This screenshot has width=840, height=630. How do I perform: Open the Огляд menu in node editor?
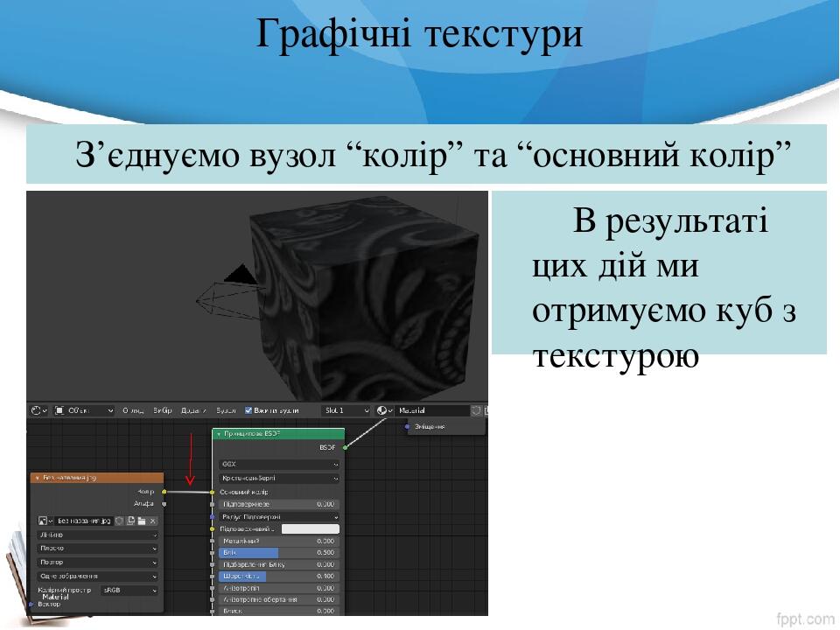pyautogui.click(x=133, y=411)
